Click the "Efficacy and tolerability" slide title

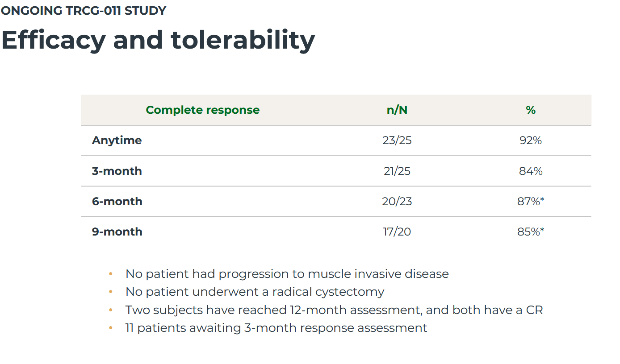(158, 40)
